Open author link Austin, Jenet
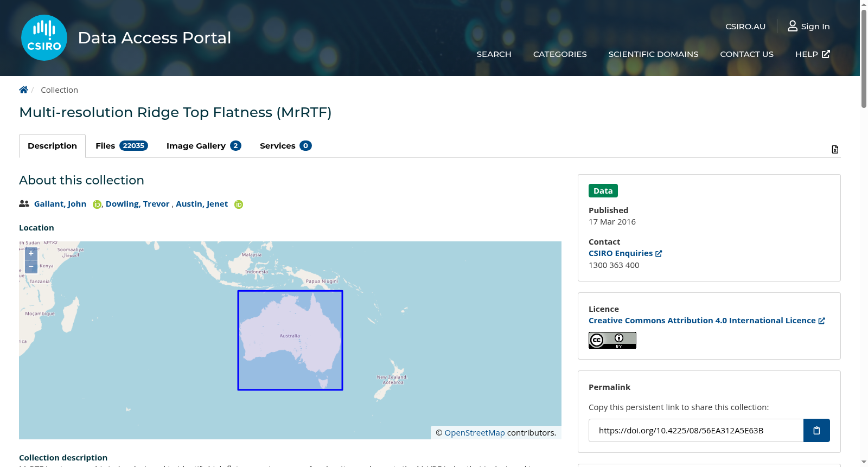The height and width of the screenshot is (467, 868). pyautogui.click(x=202, y=204)
